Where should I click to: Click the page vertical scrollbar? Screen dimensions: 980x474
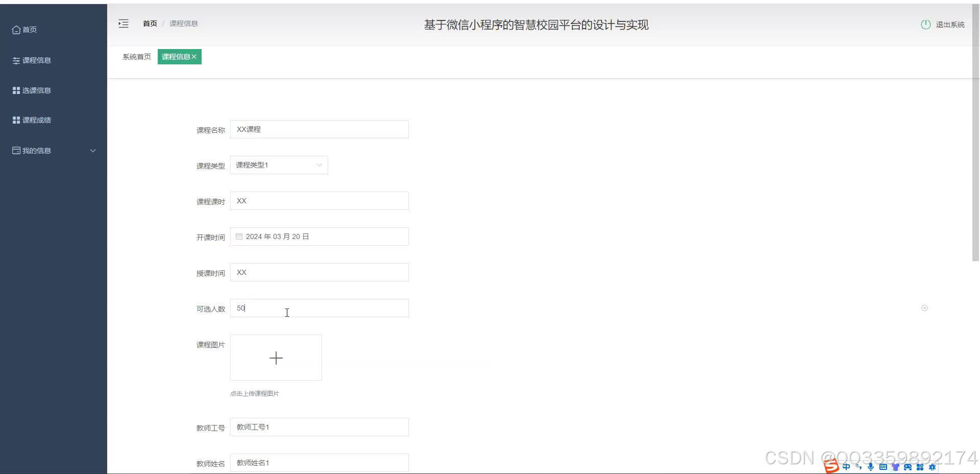pos(976,133)
